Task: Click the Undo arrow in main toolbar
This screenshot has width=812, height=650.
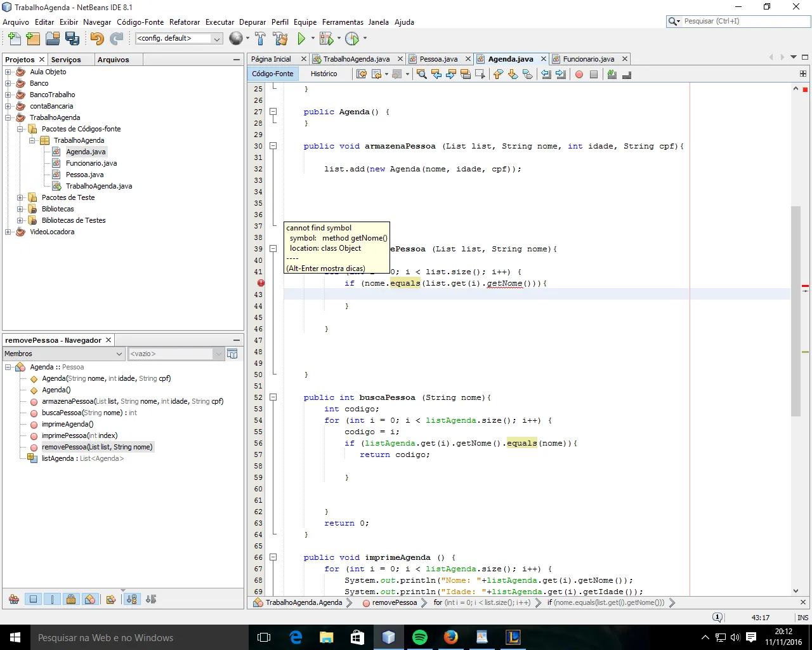Action: tap(96, 39)
